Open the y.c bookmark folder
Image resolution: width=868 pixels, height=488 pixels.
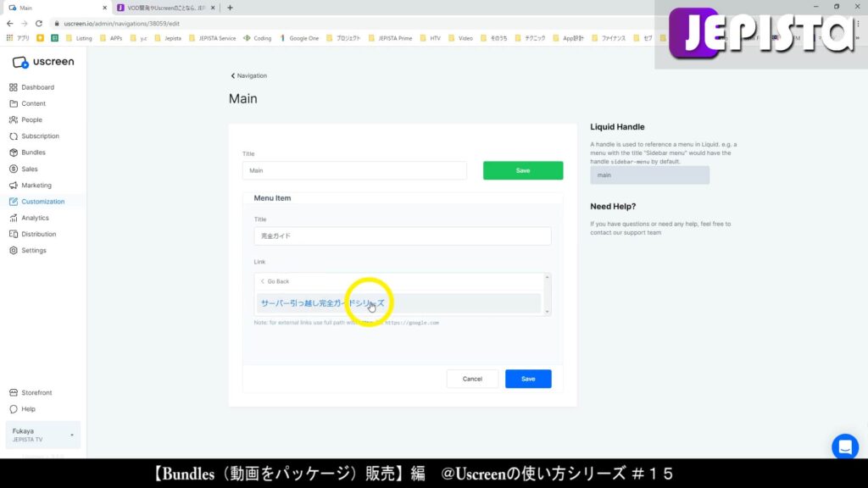(138, 38)
